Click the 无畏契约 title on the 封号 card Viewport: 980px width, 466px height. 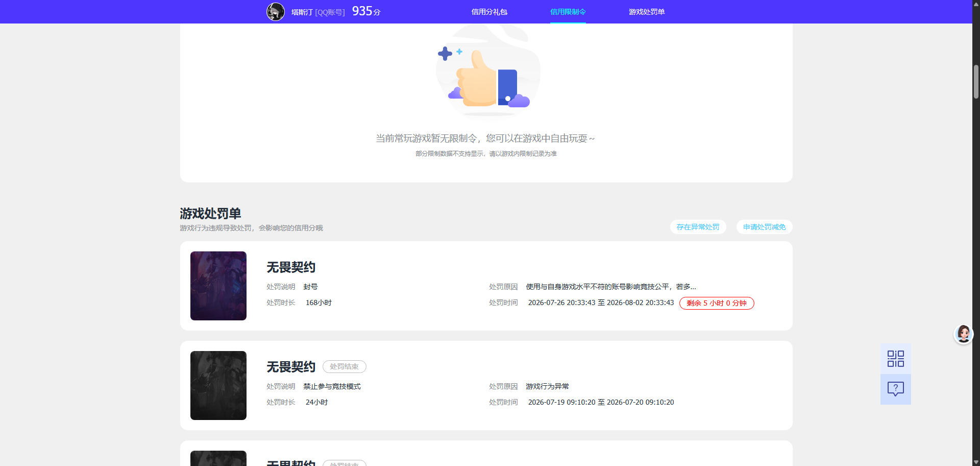pos(291,267)
